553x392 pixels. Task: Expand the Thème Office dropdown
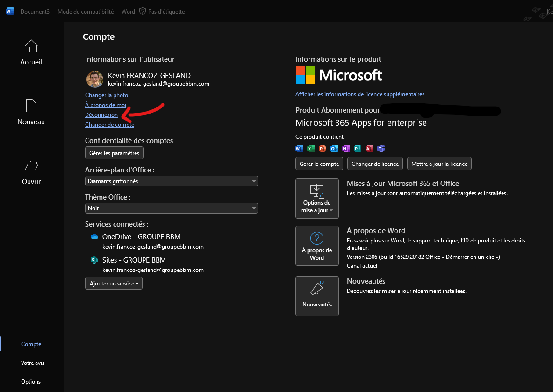pyautogui.click(x=171, y=208)
